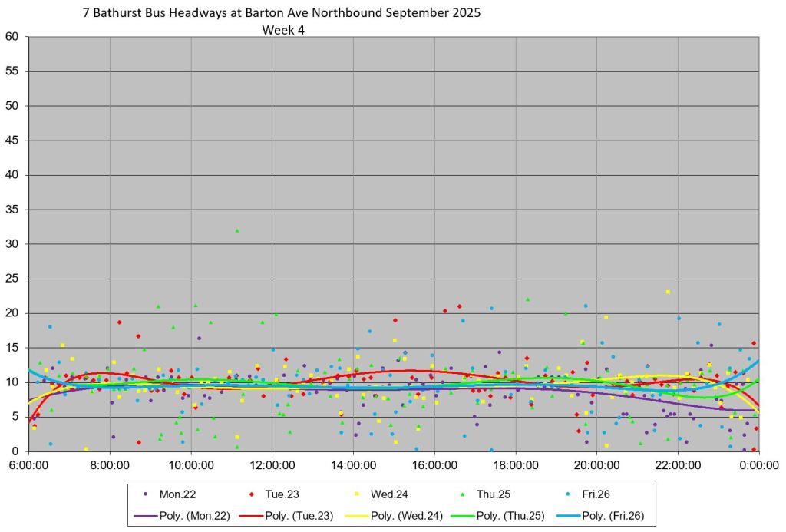Select the green triangle at 22 after 18:00
Viewport: 786px width, 532px height.
coord(527,299)
